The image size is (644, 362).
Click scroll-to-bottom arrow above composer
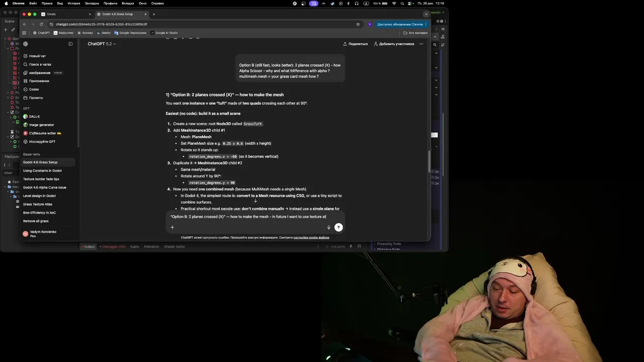coord(255,201)
